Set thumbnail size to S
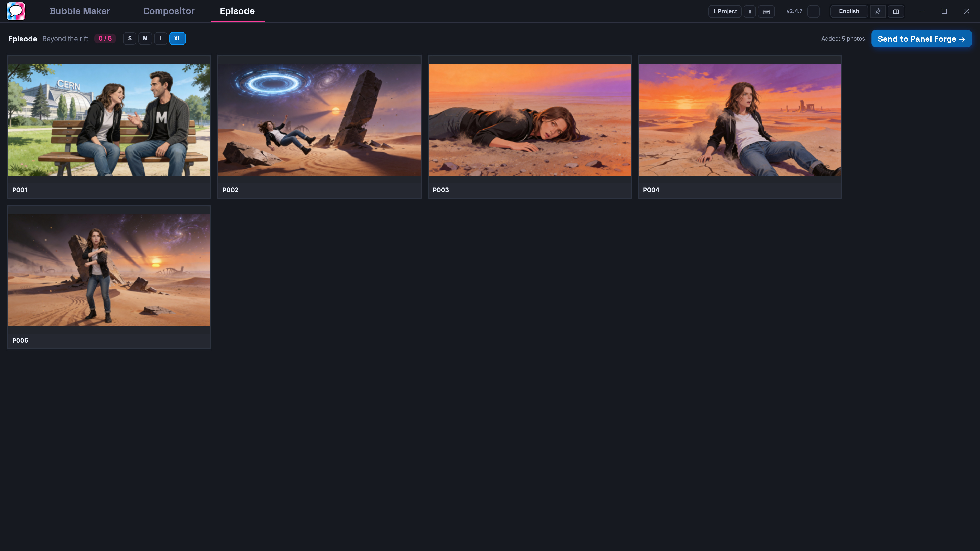 click(x=130, y=39)
